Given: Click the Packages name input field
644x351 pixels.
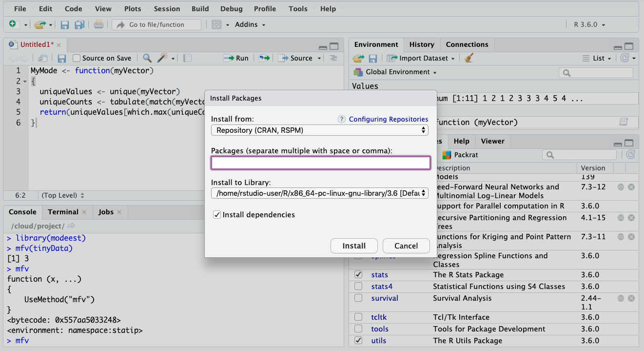Looking at the screenshot, I should click(x=320, y=163).
